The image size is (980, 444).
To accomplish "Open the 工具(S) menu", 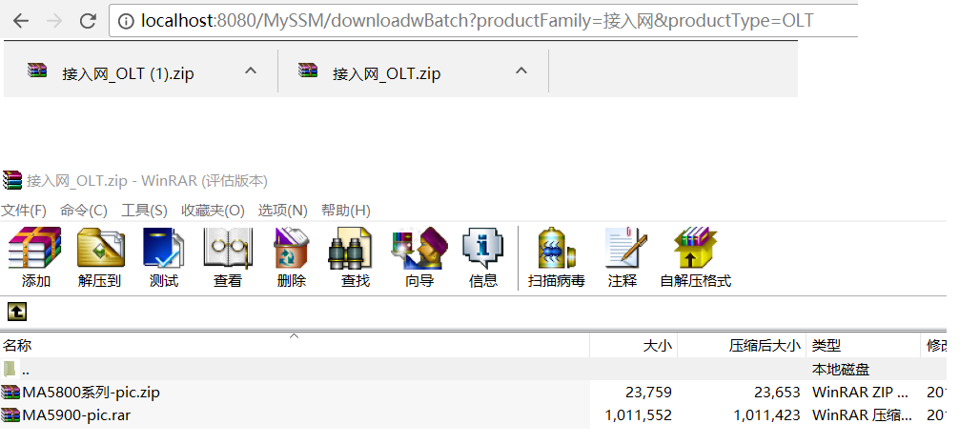I will (x=144, y=211).
